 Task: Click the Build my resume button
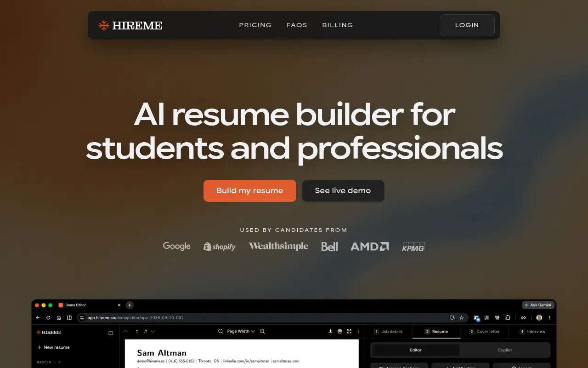pos(250,190)
